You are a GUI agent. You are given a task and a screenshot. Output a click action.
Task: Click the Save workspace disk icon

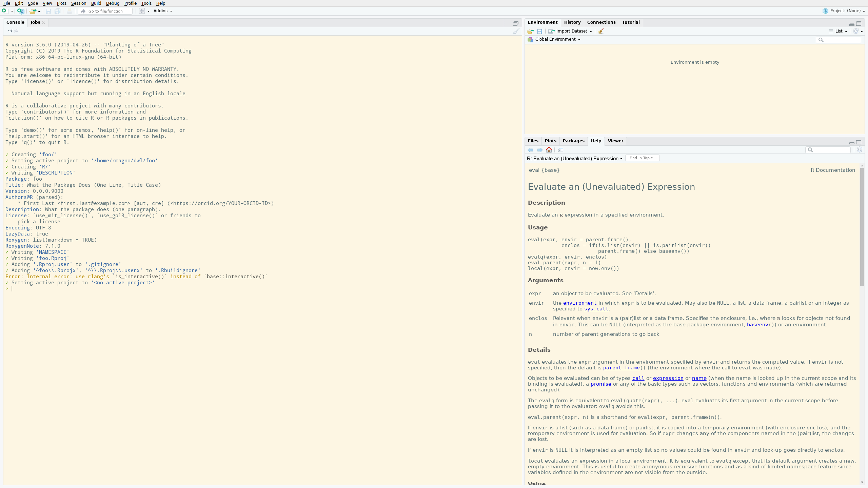click(x=539, y=31)
